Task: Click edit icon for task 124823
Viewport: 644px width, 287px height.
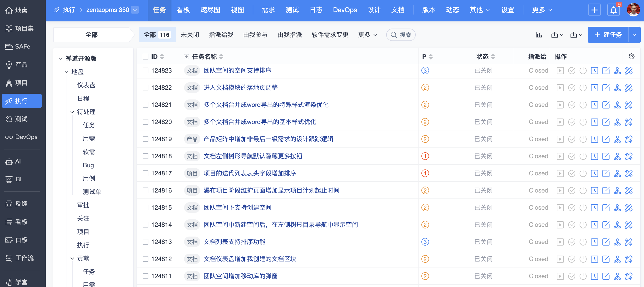Action: click(605, 71)
